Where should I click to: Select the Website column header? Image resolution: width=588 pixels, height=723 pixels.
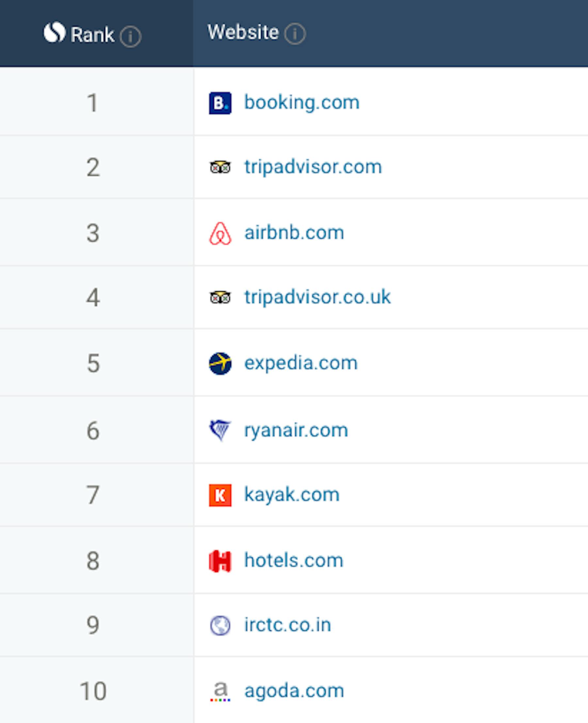(391, 33)
